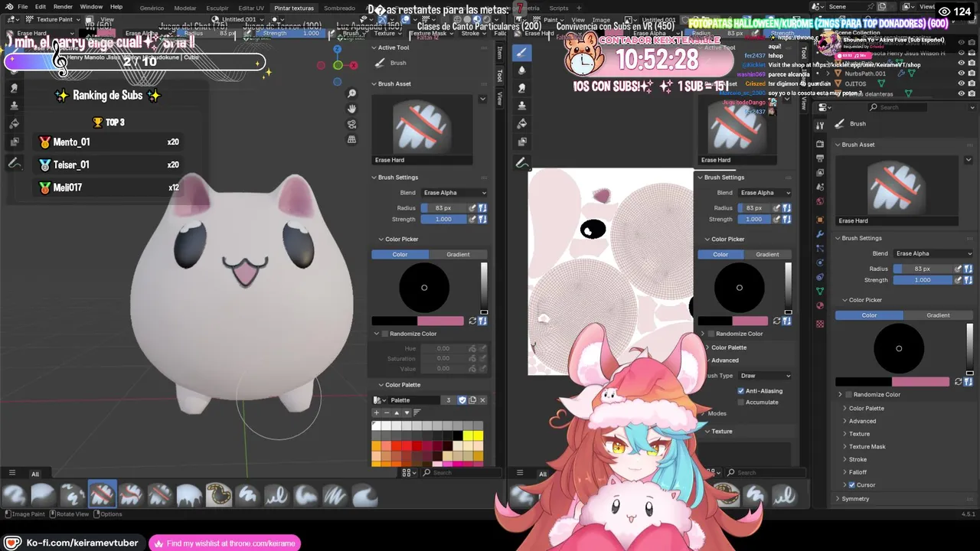Viewport: 980px width, 551px height.
Task: Hide OJITOS object with eye icon in outliner
Action: click(x=962, y=83)
